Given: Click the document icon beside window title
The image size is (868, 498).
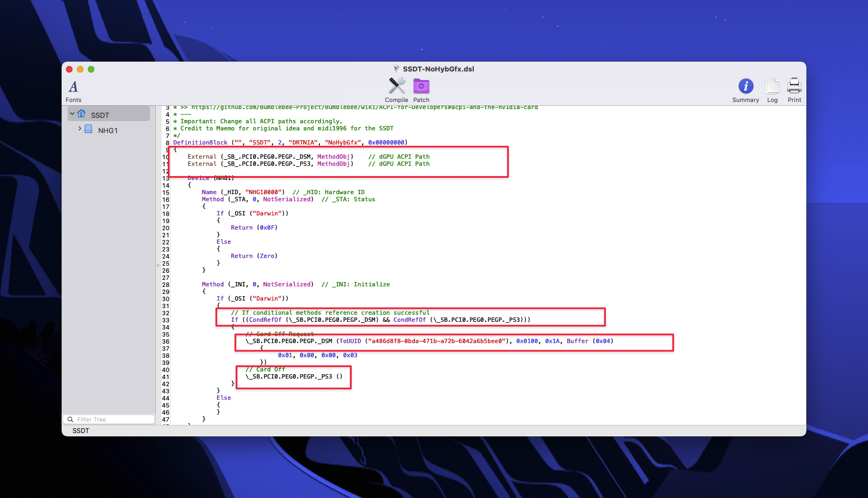Looking at the screenshot, I should (396, 69).
